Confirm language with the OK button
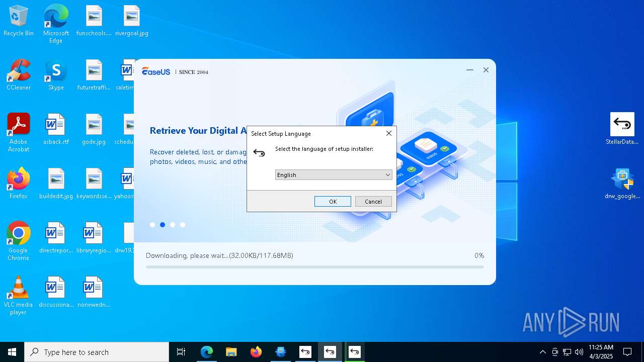The image size is (644, 362). pyautogui.click(x=333, y=201)
